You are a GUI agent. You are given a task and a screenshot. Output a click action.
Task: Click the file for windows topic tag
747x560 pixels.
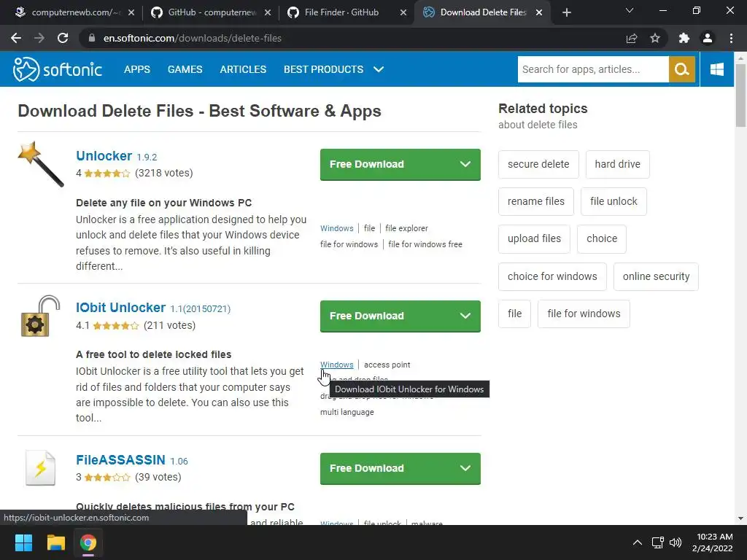(x=584, y=314)
